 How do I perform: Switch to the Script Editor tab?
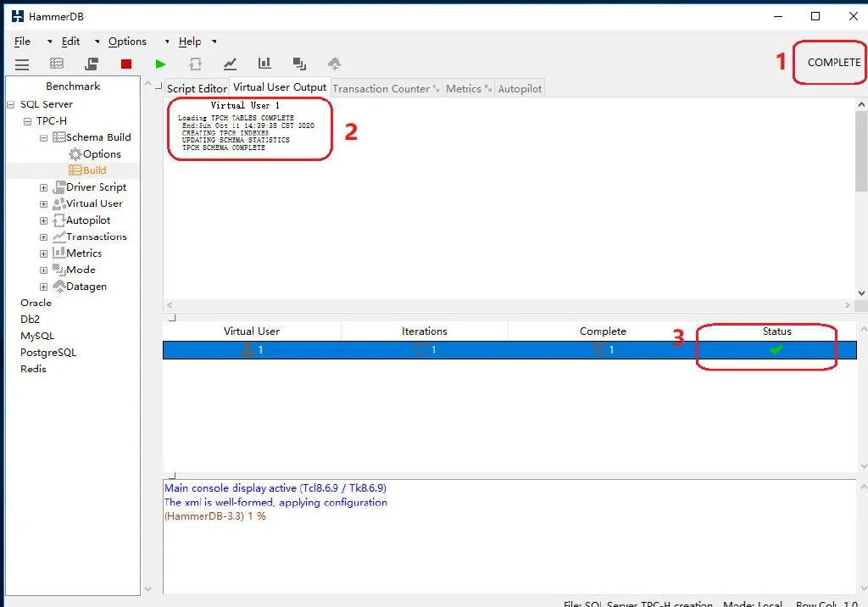(x=197, y=89)
